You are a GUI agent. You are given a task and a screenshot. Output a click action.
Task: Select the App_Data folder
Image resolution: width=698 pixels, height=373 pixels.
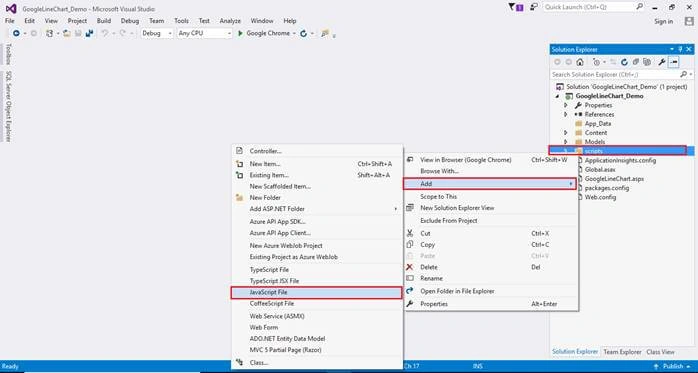(x=597, y=124)
